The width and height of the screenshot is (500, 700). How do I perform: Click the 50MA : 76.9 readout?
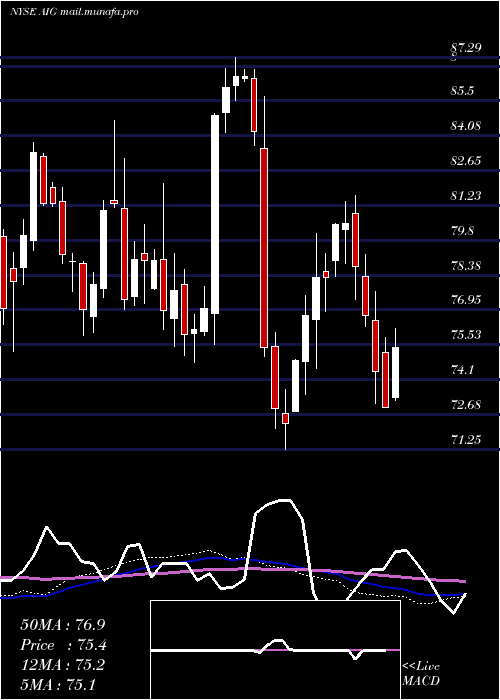[63, 625]
